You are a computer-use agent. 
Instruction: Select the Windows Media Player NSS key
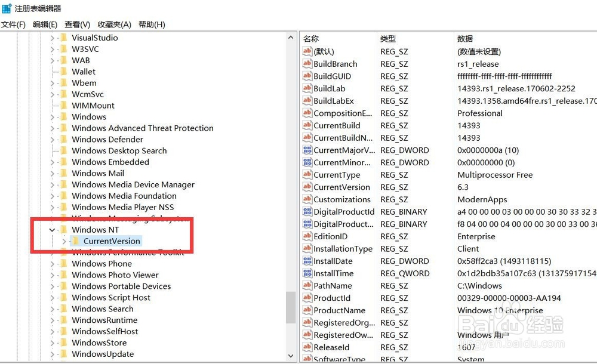[x=122, y=207]
